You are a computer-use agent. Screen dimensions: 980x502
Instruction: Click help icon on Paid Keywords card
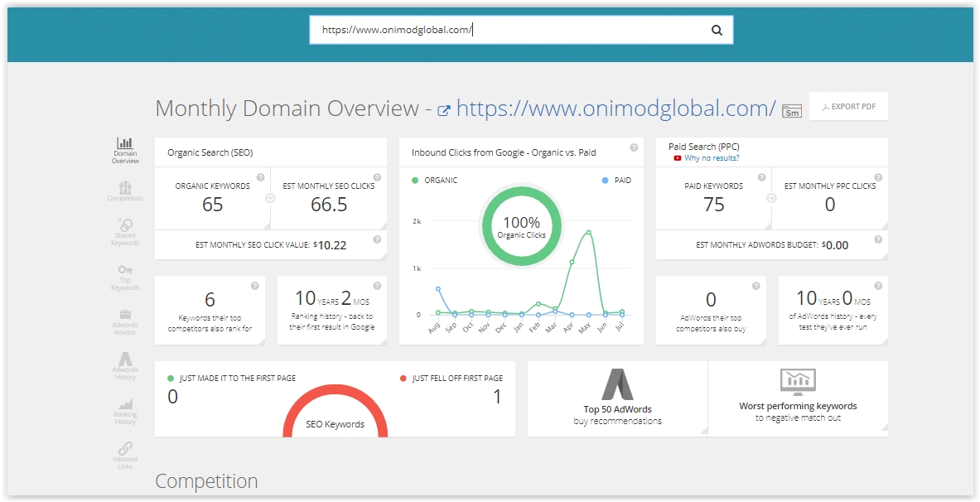coord(762,177)
